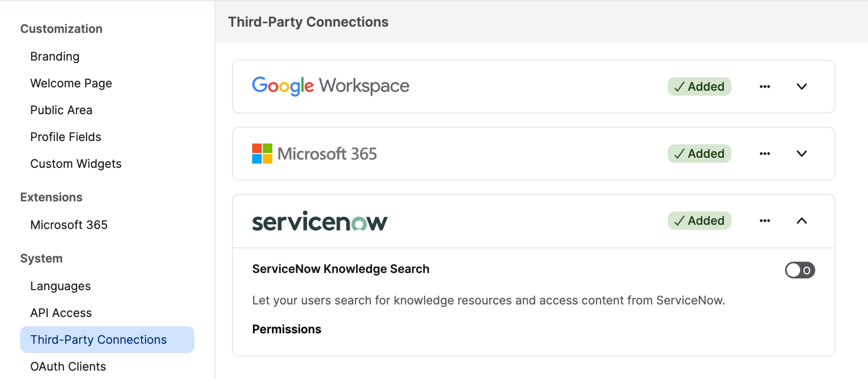Open Custom Widgets section
This screenshot has width=868, height=379.
(x=76, y=164)
